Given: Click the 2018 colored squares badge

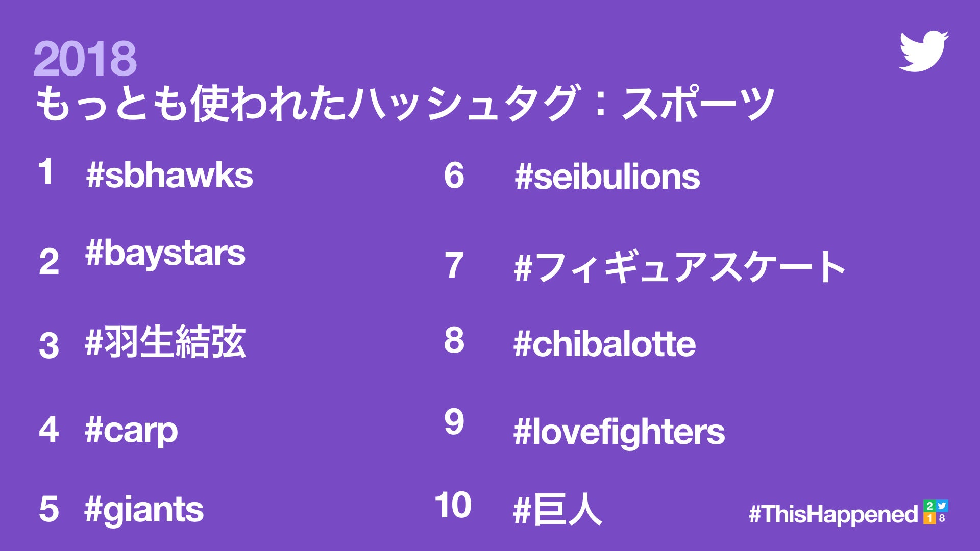Looking at the screenshot, I should tap(936, 512).
